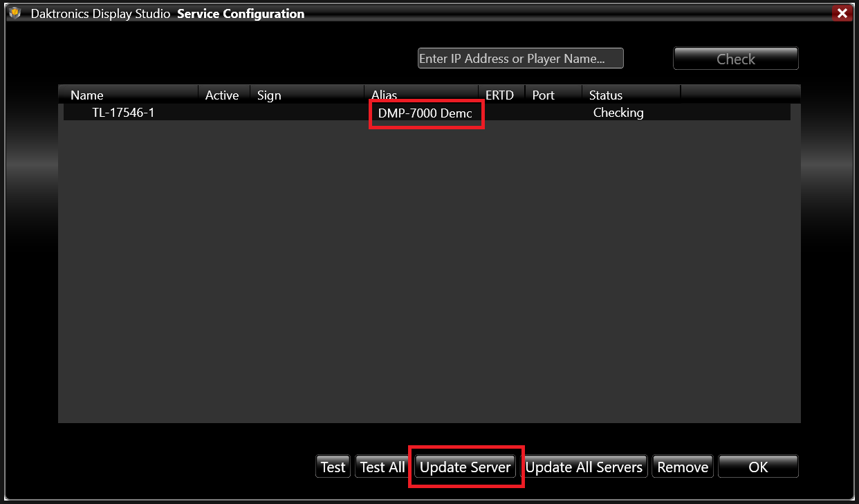Click the Status column header
Viewport: 859px width, 504px height.
click(605, 95)
